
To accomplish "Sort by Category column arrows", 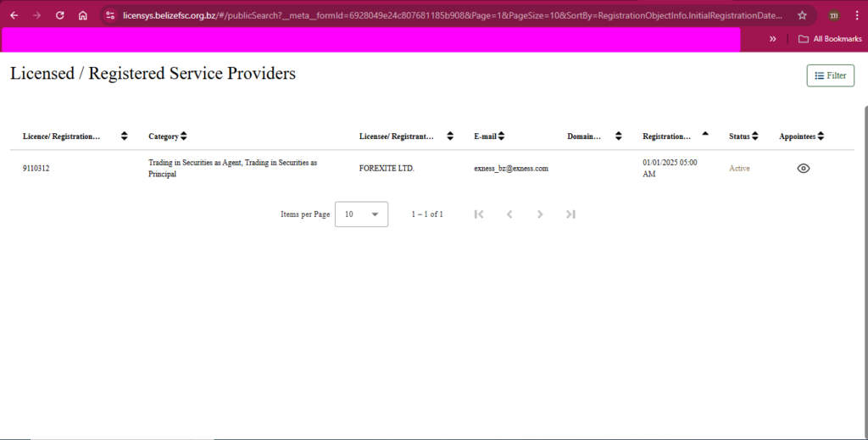I will point(184,136).
